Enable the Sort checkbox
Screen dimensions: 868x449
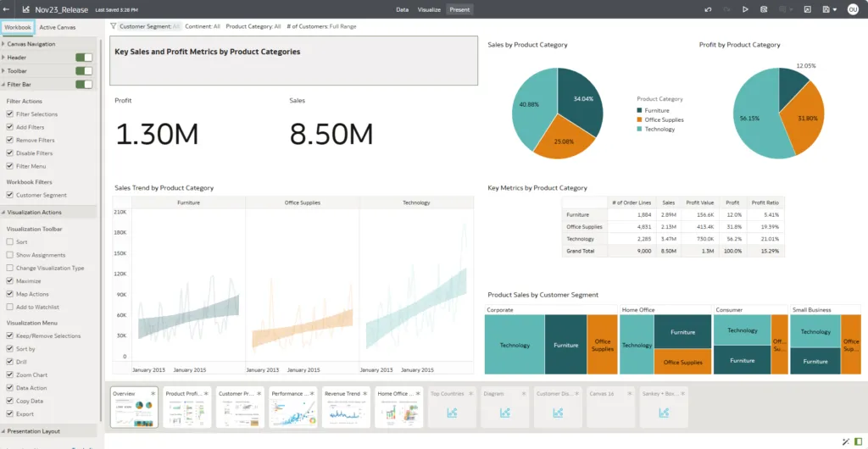[x=10, y=242]
